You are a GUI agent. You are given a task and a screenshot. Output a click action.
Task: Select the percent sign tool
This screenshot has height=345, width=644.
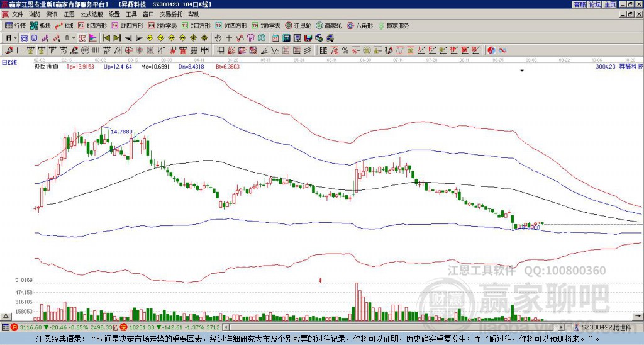345,50
